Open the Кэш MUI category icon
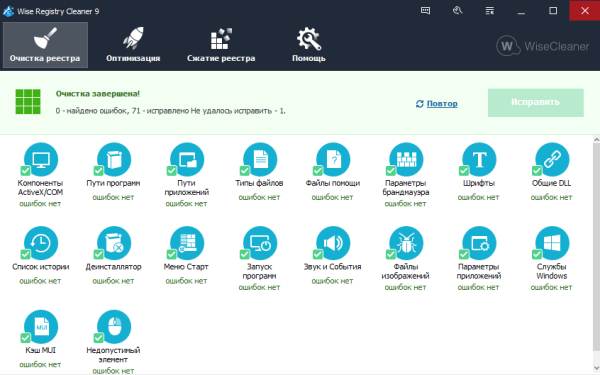 coord(41,327)
